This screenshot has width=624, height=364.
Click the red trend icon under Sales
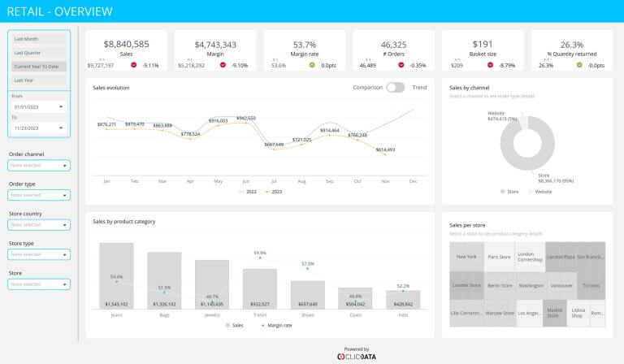click(x=133, y=64)
